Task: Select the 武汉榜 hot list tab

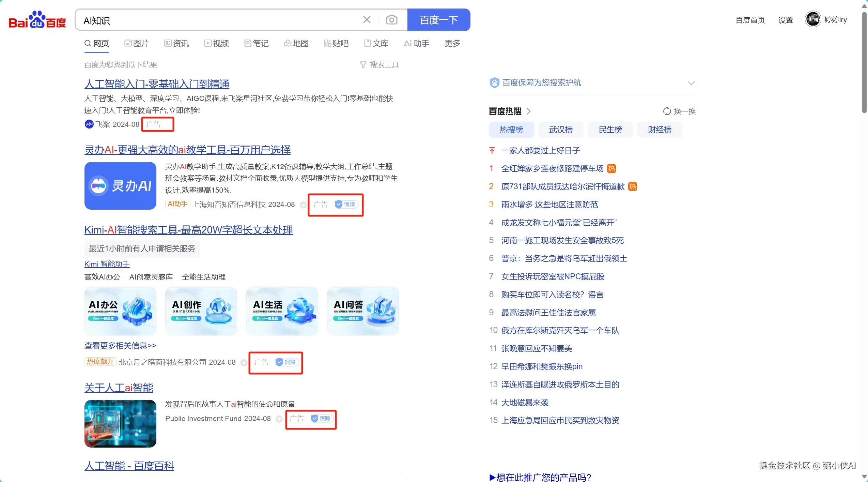Action: click(x=560, y=130)
